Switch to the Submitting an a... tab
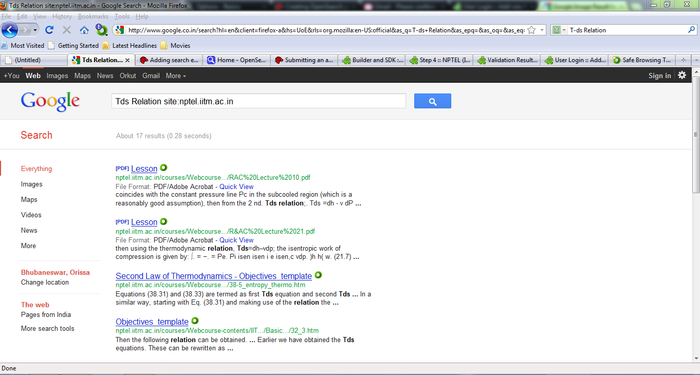Viewport: 700px width, 375px height. pyautogui.click(x=304, y=60)
